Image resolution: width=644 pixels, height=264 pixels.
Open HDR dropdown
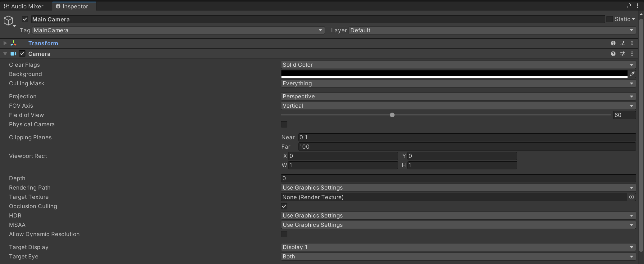458,215
